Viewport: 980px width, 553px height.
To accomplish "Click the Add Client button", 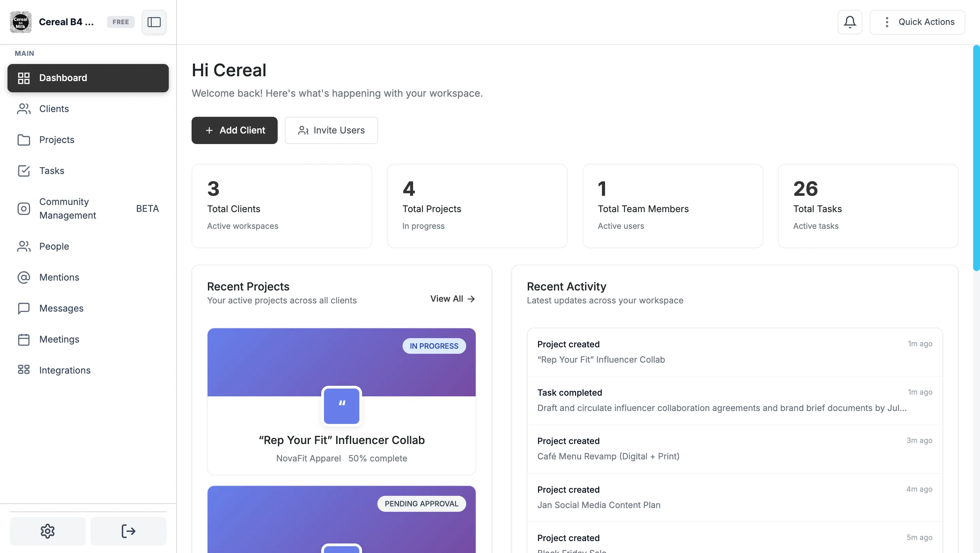I will [234, 130].
